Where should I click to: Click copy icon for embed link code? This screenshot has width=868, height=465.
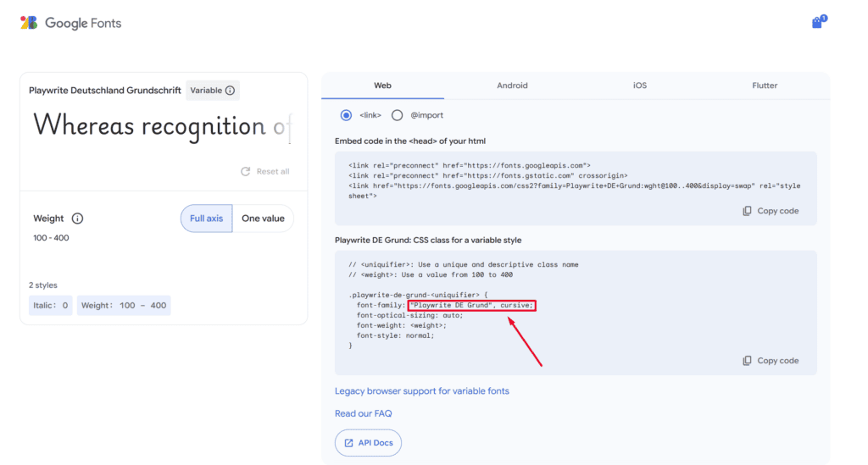click(x=747, y=211)
